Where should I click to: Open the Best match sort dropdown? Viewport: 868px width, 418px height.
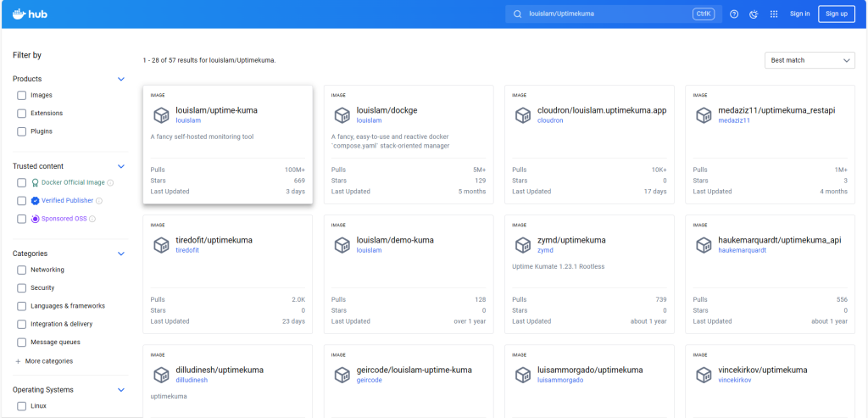(809, 60)
